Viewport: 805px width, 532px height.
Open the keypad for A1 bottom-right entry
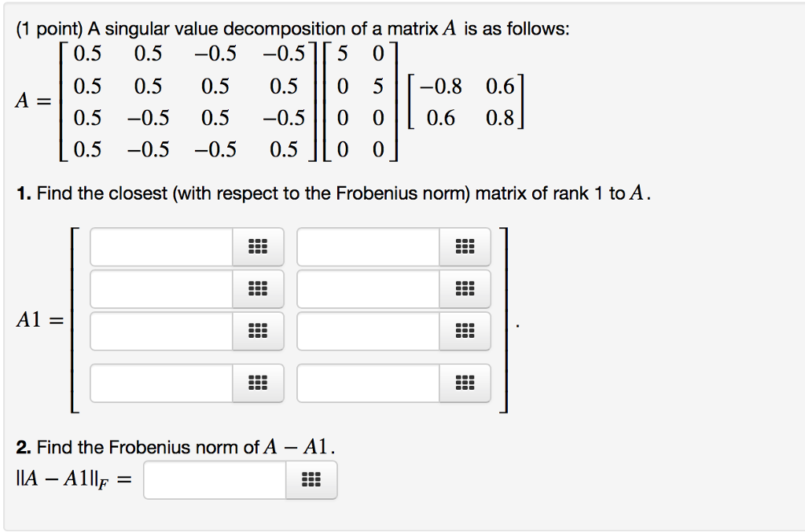pos(465,383)
